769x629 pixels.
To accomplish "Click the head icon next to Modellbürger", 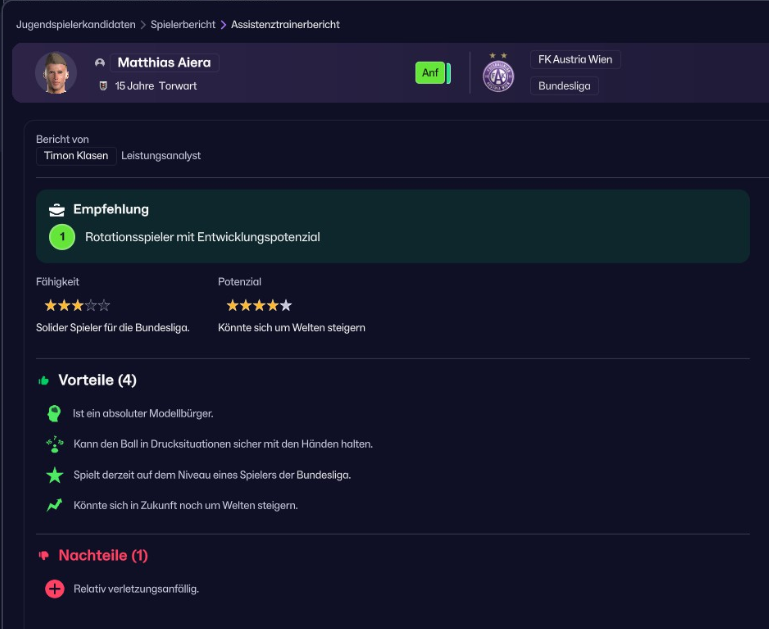I will [54, 413].
